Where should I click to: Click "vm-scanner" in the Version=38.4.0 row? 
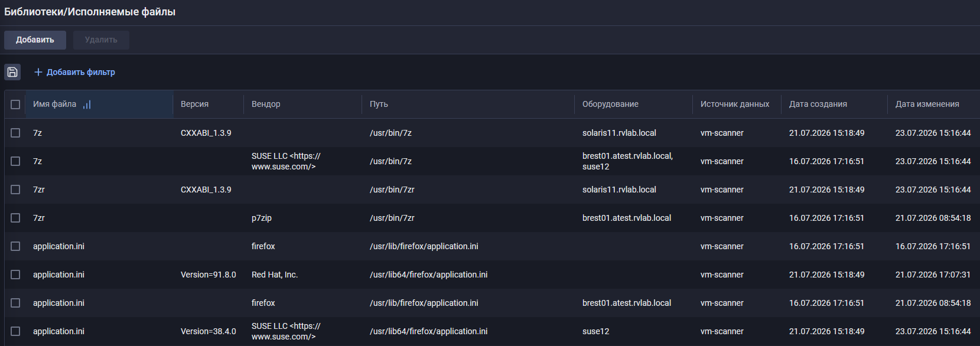tap(722, 331)
